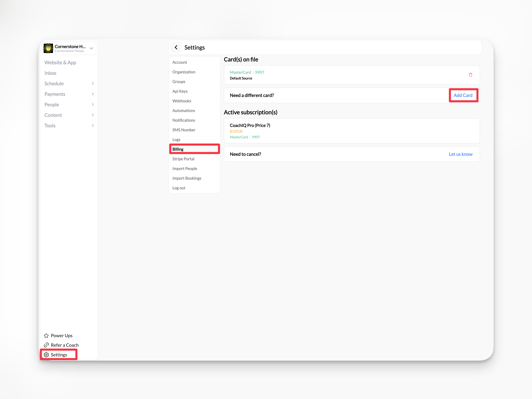The height and width of the screenshot is (399, 532).
Task: Open the organization switcher dropdown chevron
Action: [91, 48]
